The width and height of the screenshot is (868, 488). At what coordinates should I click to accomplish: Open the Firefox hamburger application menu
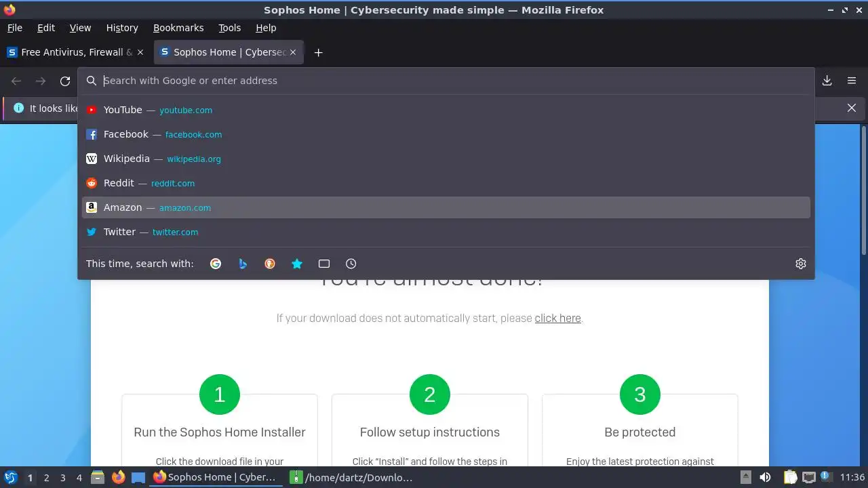click(x=852, y=81)
